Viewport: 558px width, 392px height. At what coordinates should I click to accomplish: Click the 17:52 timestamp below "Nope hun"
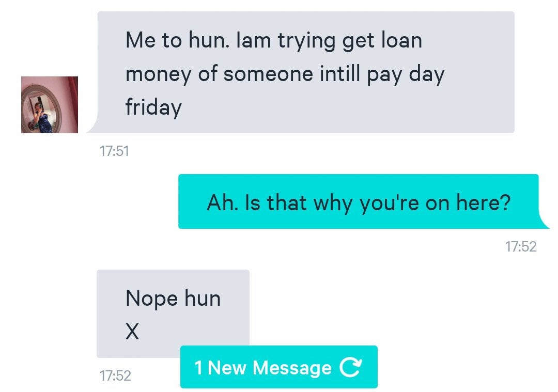tap(115, 375)
